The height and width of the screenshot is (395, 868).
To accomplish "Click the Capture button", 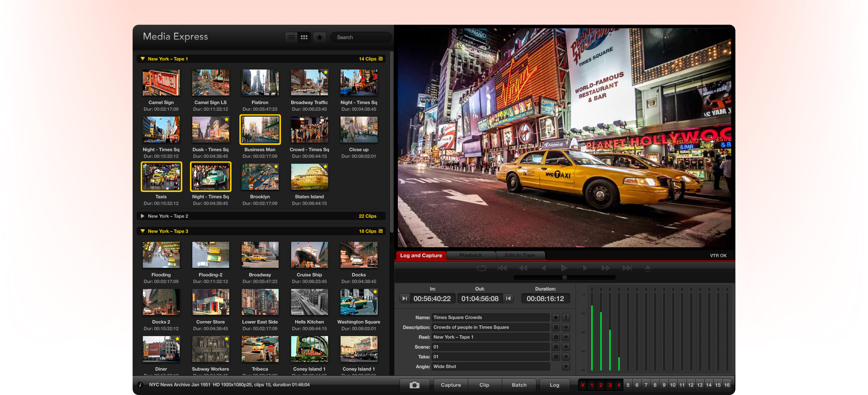I will pyautogui.click(x=451, y=385).
